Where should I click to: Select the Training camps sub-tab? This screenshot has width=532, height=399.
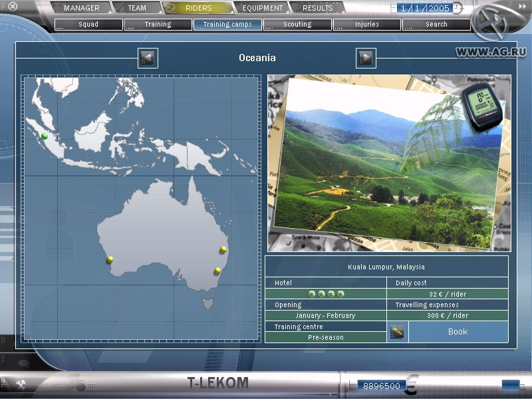tap(227, 25)
